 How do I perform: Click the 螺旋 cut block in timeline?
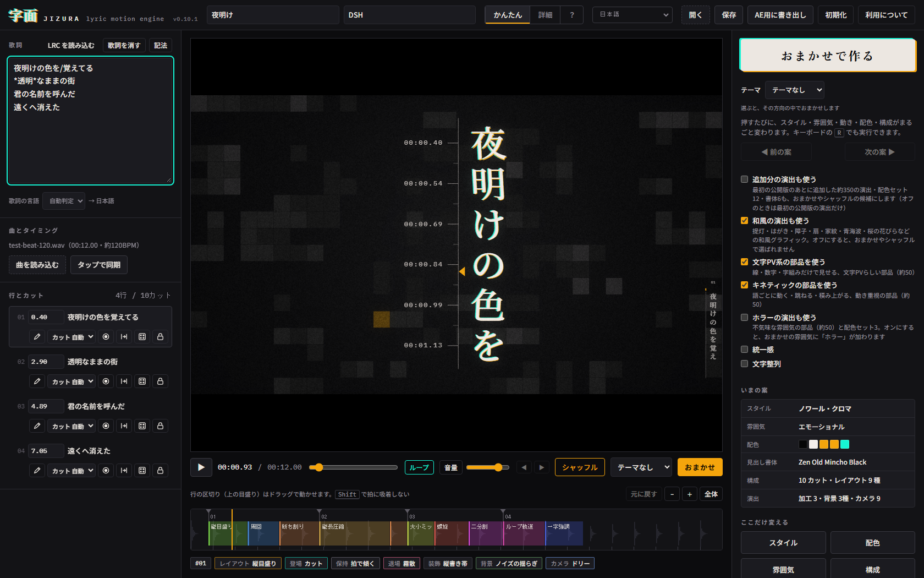point(452,534)
